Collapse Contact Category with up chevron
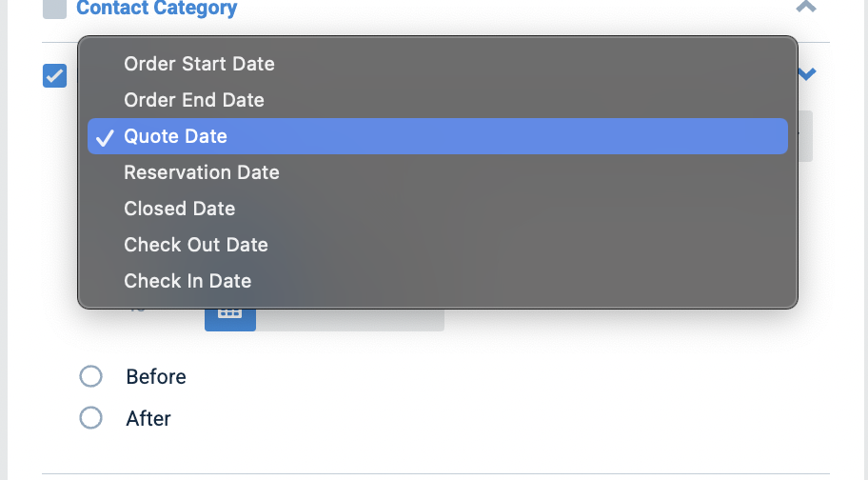 coord(806,7)
